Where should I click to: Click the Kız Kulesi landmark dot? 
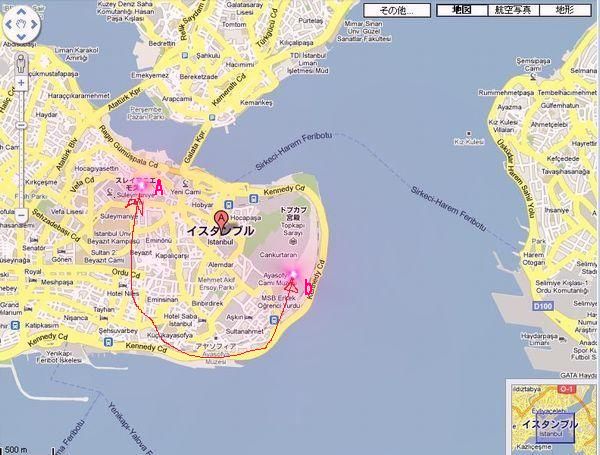coord(469,134)
